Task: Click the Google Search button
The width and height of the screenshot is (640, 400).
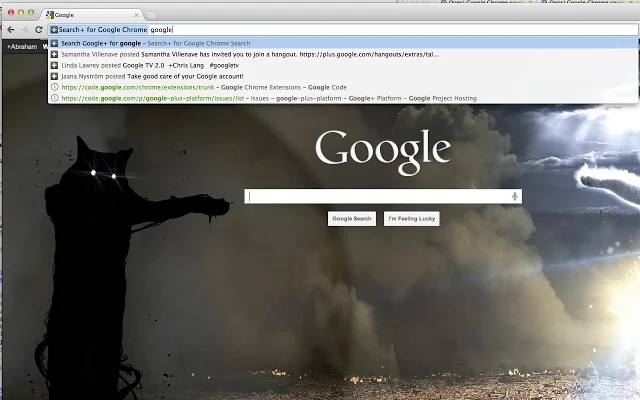Action: 352,219
